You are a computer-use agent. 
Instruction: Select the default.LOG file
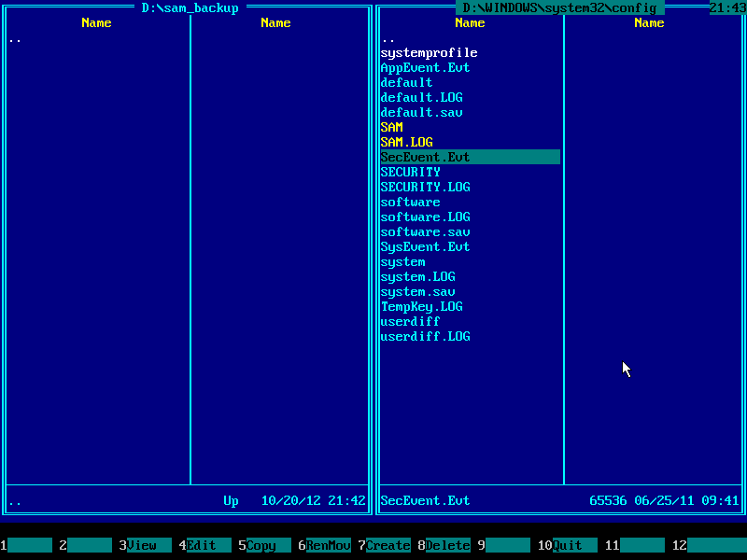pyautogui.click(x=422, y=97)
